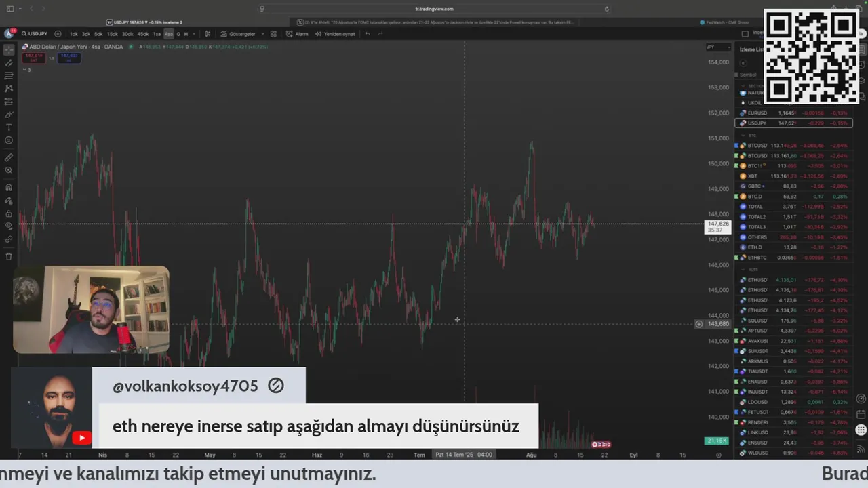Switch to the 1sa timeframe
Viewport: 868px width, 488px height.
click(x=157, y=34)
